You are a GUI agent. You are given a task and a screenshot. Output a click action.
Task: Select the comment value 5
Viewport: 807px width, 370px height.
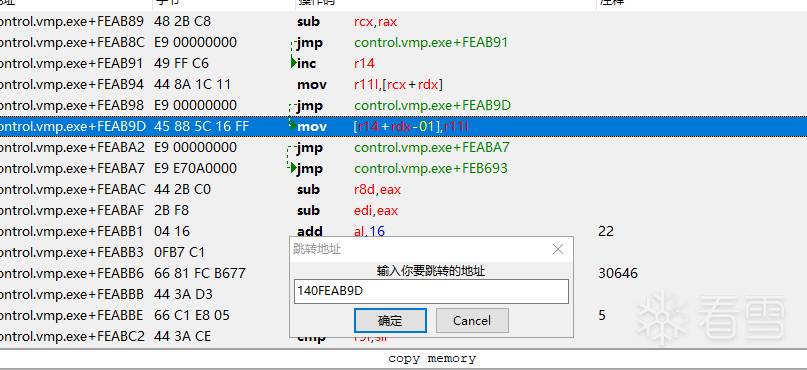[x=602, y=315]
